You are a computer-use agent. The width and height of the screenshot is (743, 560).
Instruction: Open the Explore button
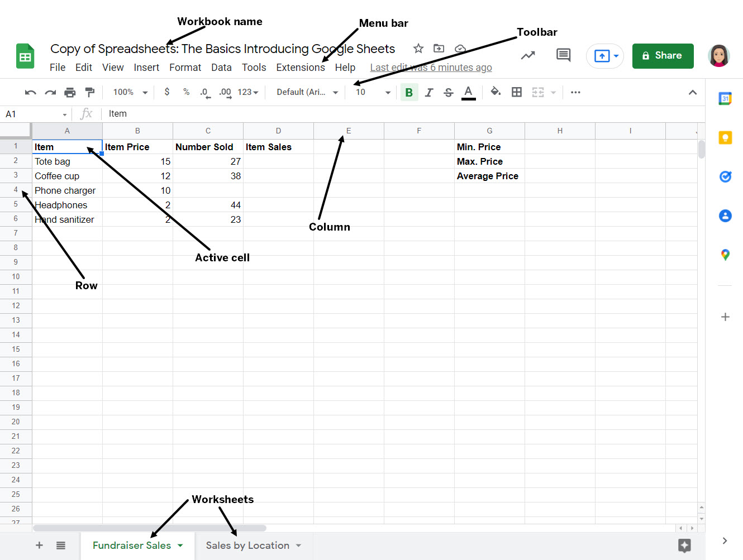684,545
